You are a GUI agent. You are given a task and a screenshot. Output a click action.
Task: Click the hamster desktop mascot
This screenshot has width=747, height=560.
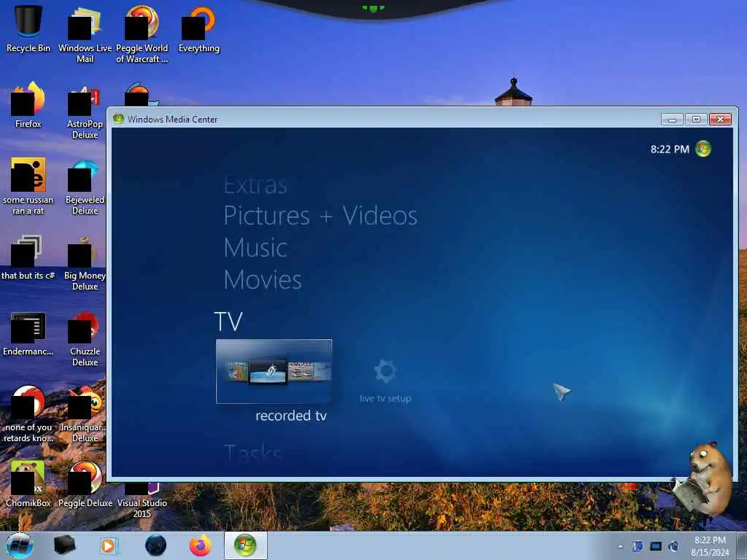703,478
